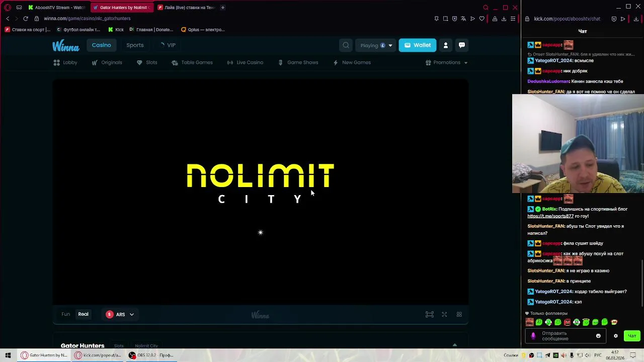Open the Lobby category
Image resolution: width=644 pixels, height=362 pixels.
[65, 62]
